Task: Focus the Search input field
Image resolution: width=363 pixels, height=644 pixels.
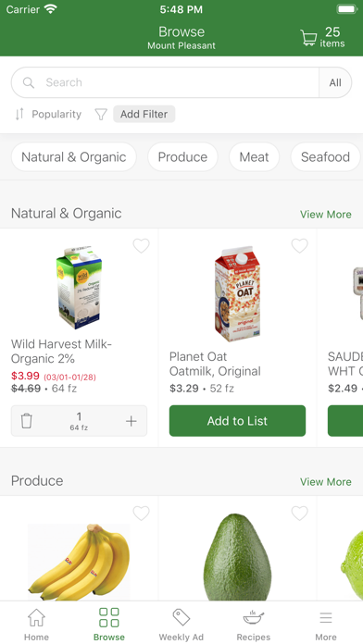Action: (165, 82)
